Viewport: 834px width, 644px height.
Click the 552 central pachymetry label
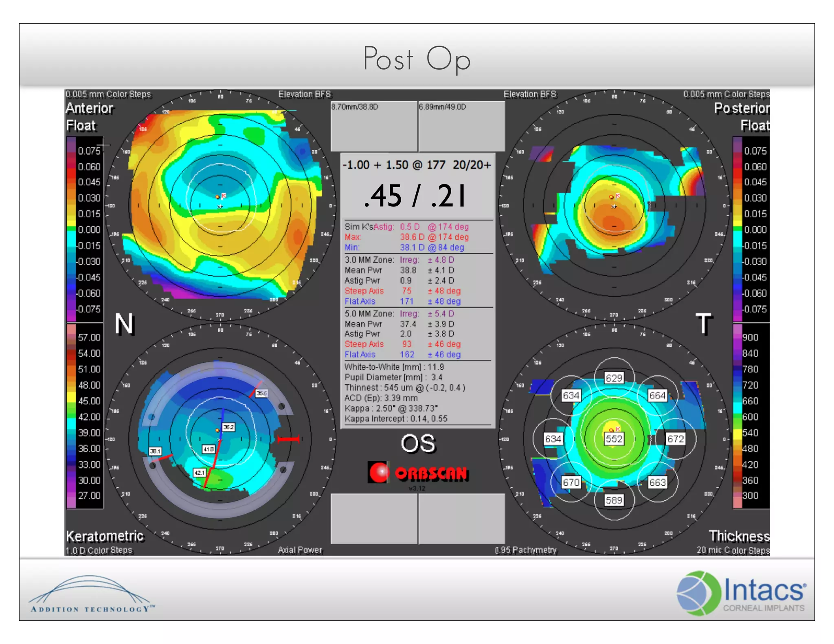pyautogui.click(x=614, y=439)
